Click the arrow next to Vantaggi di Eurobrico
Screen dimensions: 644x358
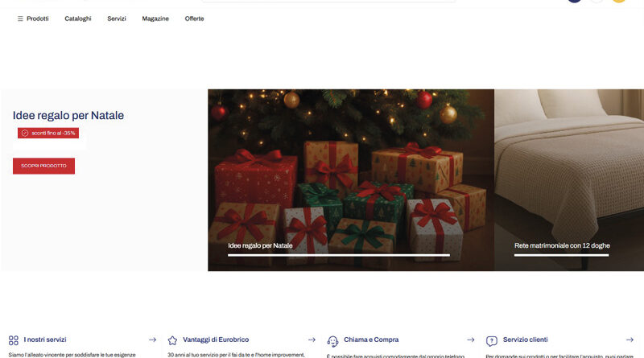click(312, 340)
